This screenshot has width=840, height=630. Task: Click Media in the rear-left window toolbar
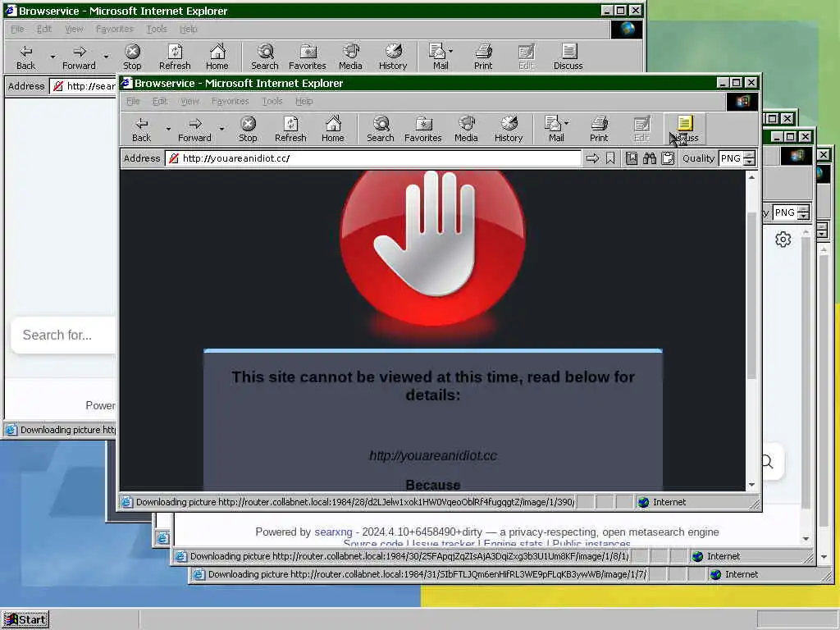pos(350,57)
